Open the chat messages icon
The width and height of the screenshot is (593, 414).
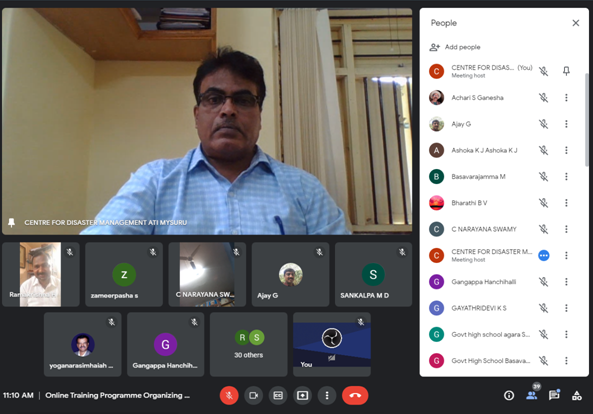point(554,395)
